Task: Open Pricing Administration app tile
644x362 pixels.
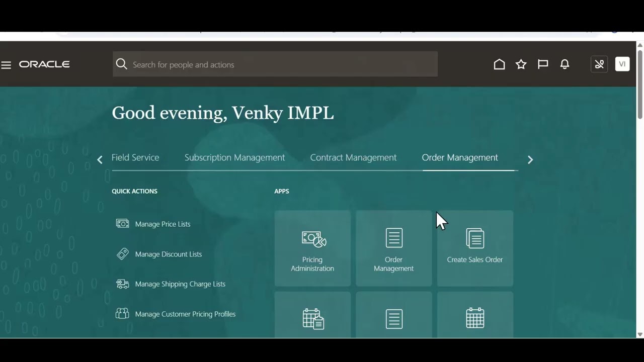Action: pos(312,248)
